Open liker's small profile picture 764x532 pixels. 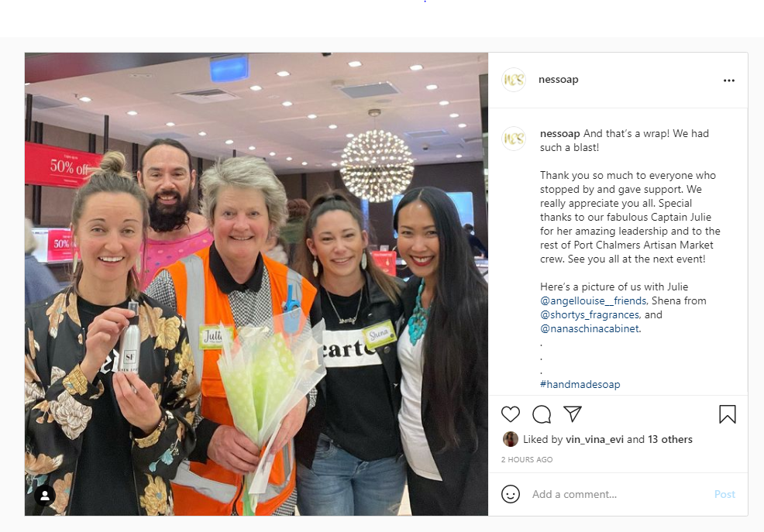[510, 439]
